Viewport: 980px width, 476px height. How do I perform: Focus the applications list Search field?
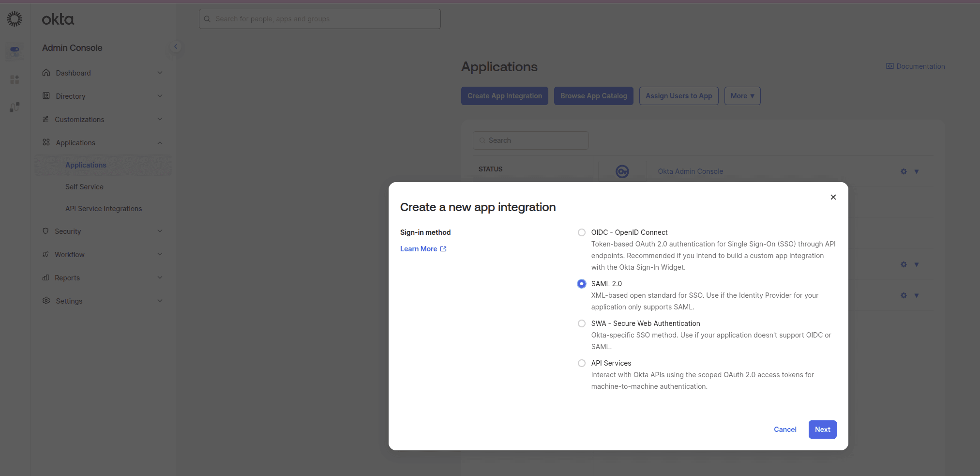click(x=531, y=140)
